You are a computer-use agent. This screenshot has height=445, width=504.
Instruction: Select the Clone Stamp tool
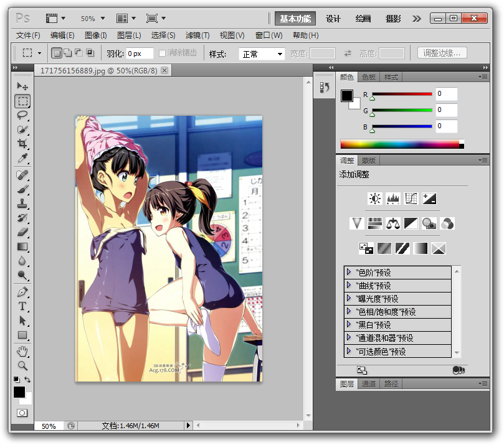pos(22,204)
